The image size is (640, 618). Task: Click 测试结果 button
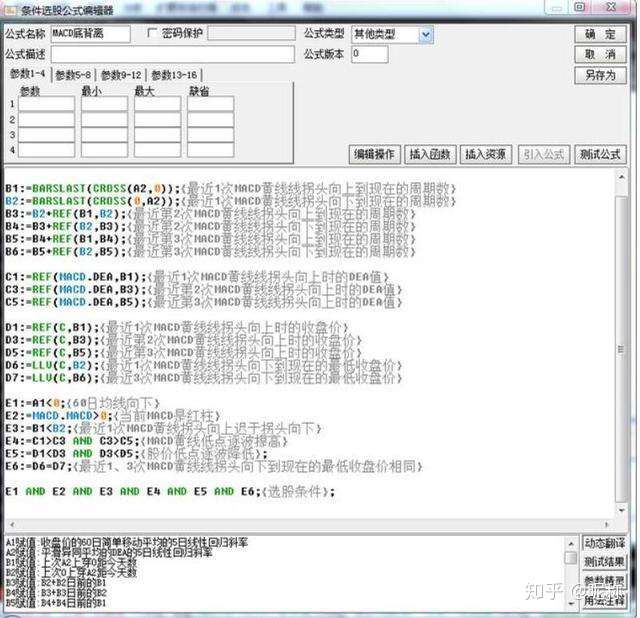604,562
